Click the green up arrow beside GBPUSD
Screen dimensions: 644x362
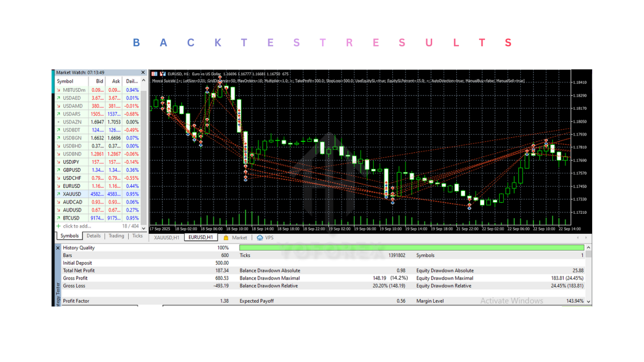click(58, 170)
